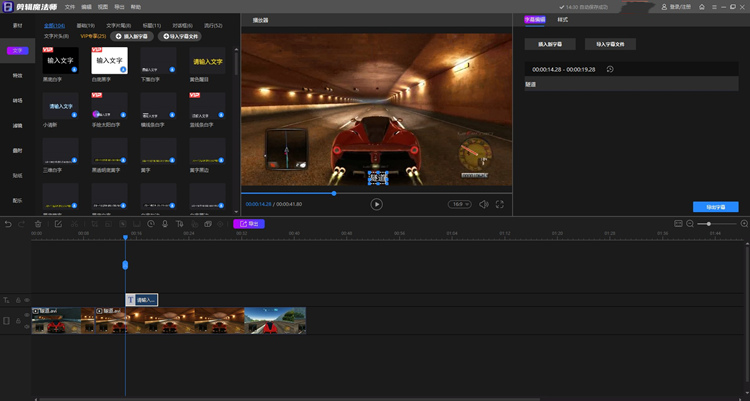Click the overlay layers icon in toolbar
750x401 pixels.
pos(208,224)
